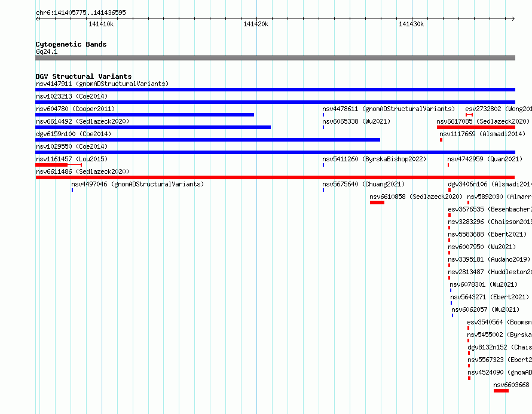
Task: Click nsv6611486 (Sedlazeck2020) label
Action: click(82, 171)
